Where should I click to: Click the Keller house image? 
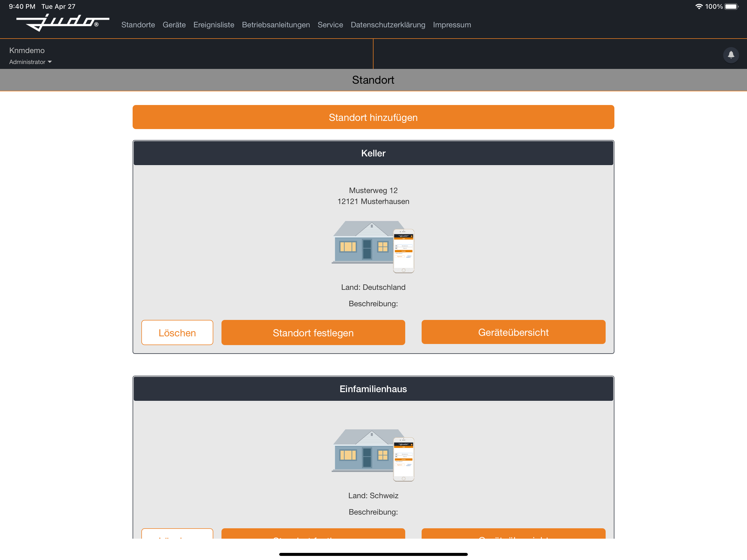(373, 247)
